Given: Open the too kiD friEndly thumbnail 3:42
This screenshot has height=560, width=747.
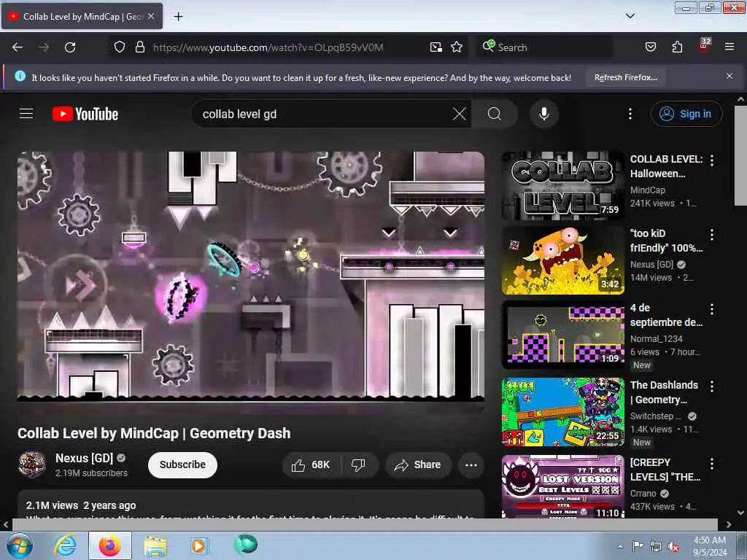Looking at the screenshot, I should [x=562, y=260].
